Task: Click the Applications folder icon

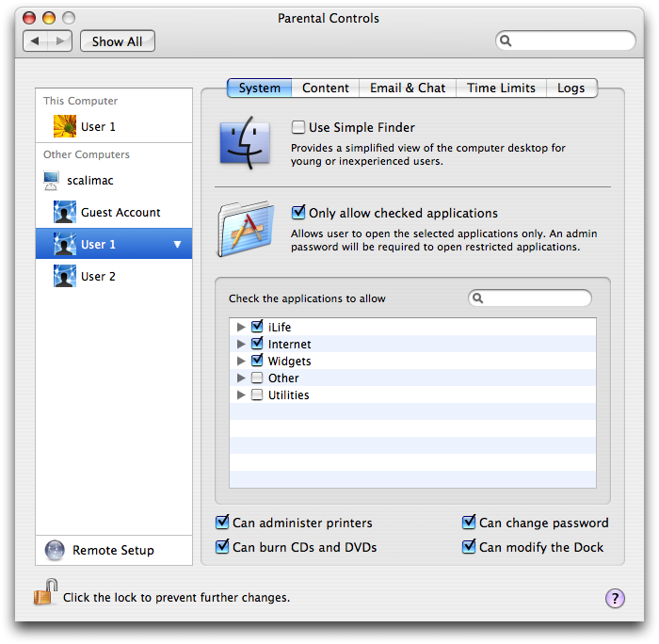Action: pyautogui.click(x=247, y=228)
